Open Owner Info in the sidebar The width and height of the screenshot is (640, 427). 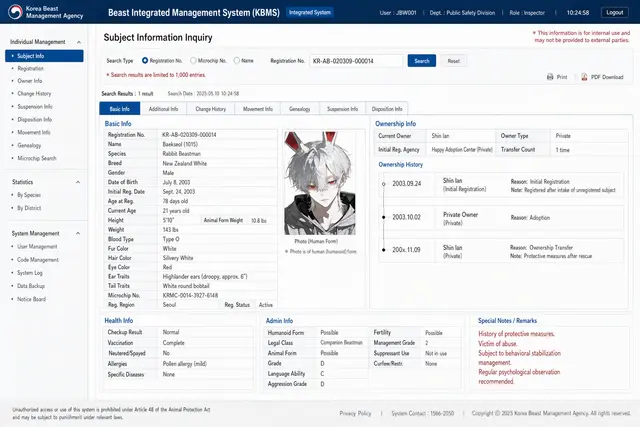tap(29, 81)
